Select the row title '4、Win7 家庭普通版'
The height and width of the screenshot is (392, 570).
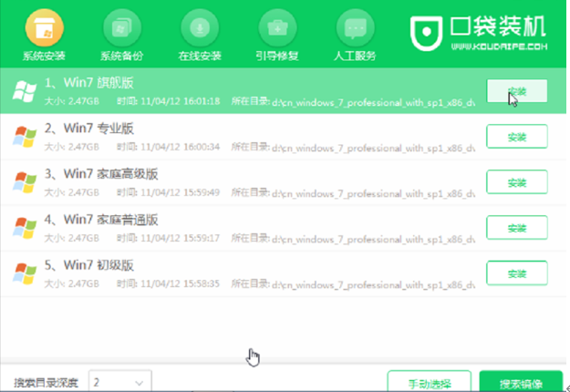(x=101, y=220)
